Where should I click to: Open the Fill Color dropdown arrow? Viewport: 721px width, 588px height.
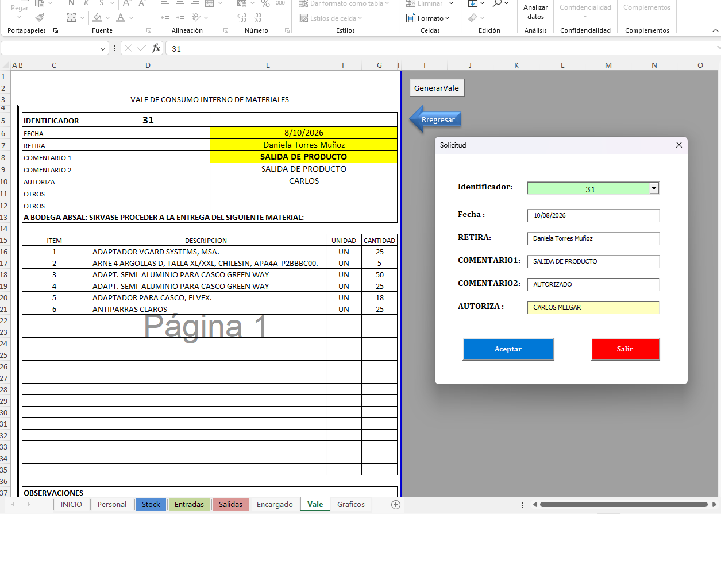tap(108, 18)
